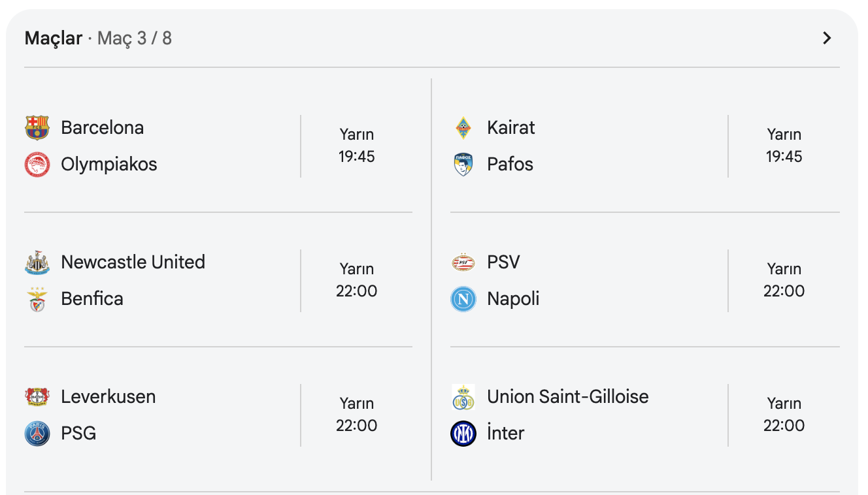Click the Olympiakos club logo

tap(37, 165)
